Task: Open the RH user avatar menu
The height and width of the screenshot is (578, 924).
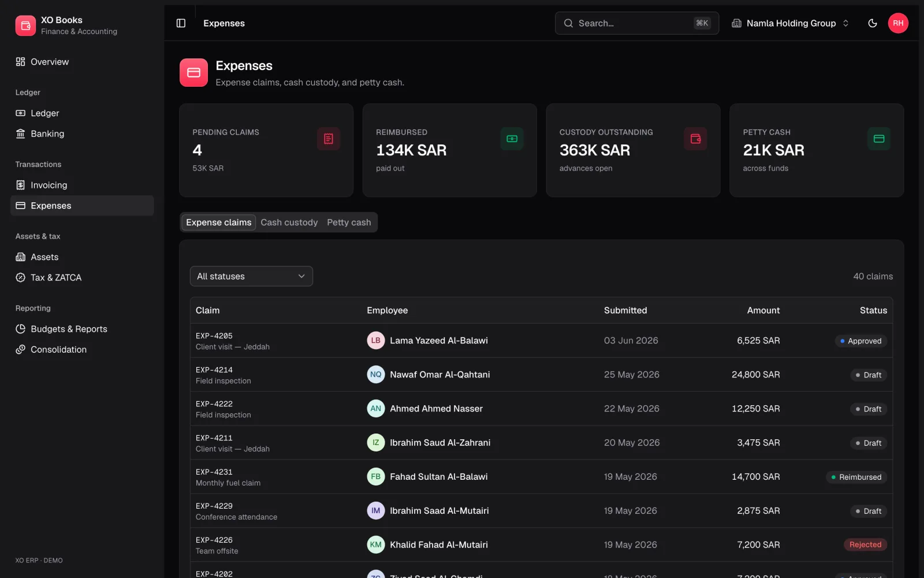Action: (x=898, y=23)
